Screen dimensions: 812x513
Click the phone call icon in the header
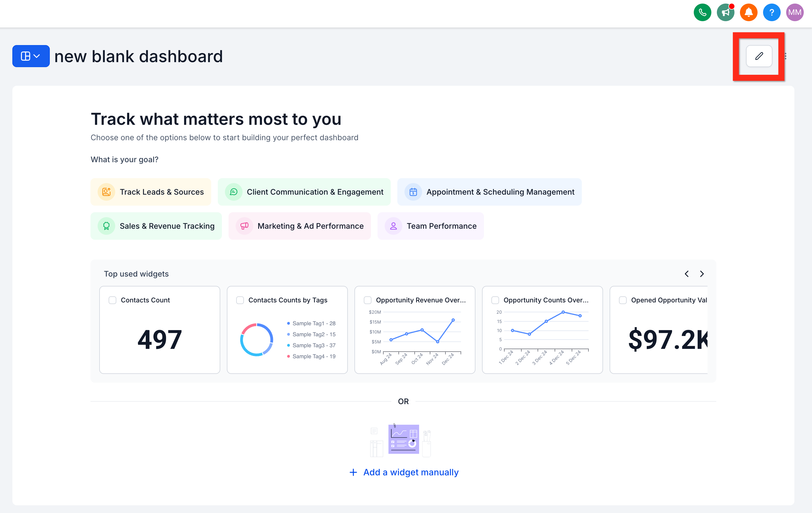[x=702, y=12]
